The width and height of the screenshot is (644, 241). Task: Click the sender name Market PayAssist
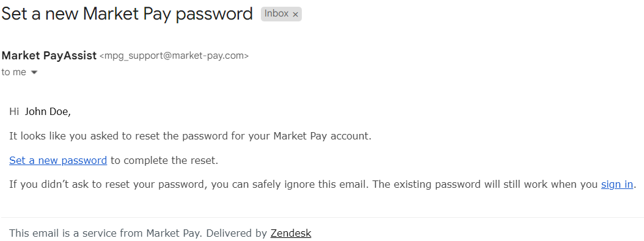(x=49, y=56)
